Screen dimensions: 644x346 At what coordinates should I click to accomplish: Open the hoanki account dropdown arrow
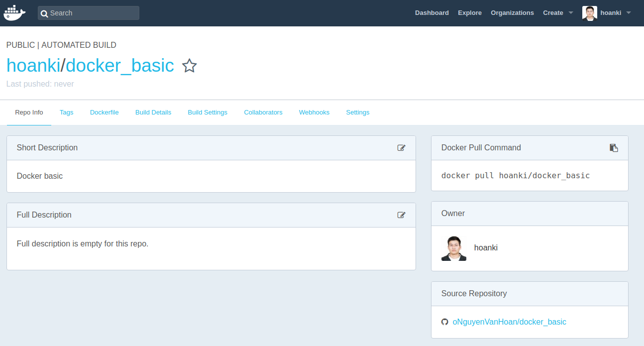[x=629, y=13]
